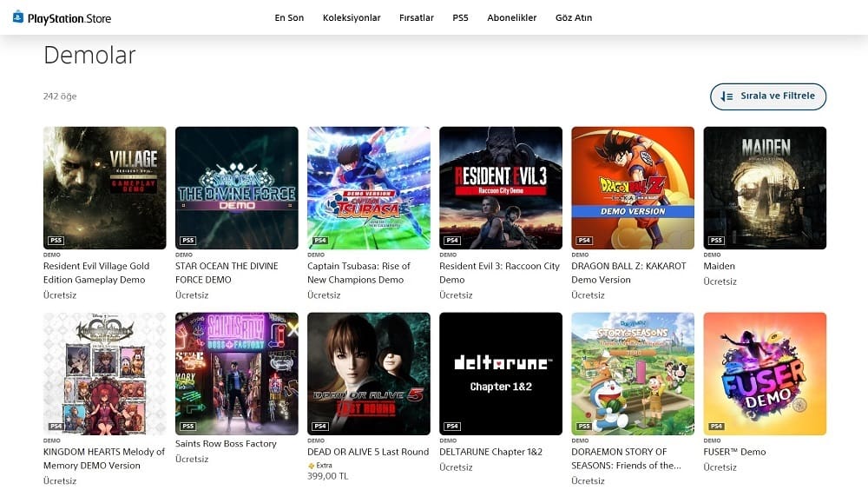This screenshot has width=868, height=490.
Task: Open the Captain Tsubasa demo cover image
Action: click(369, 188)
